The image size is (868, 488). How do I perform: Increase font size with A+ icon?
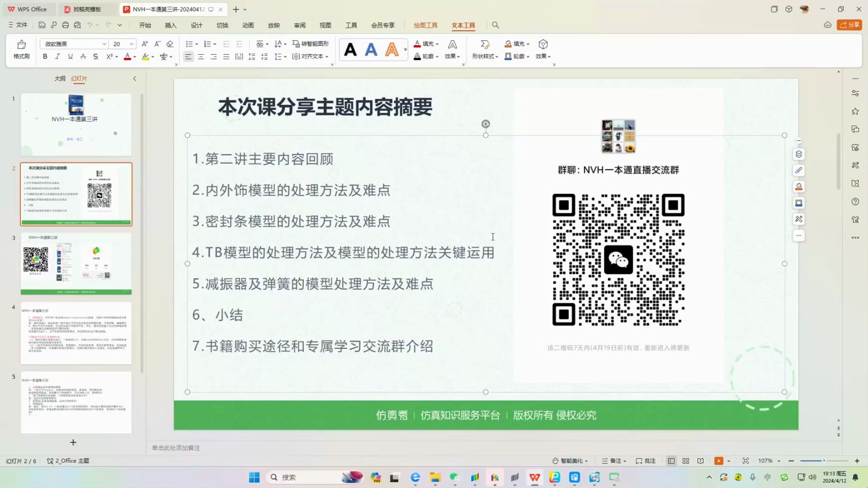click(145, 44)
